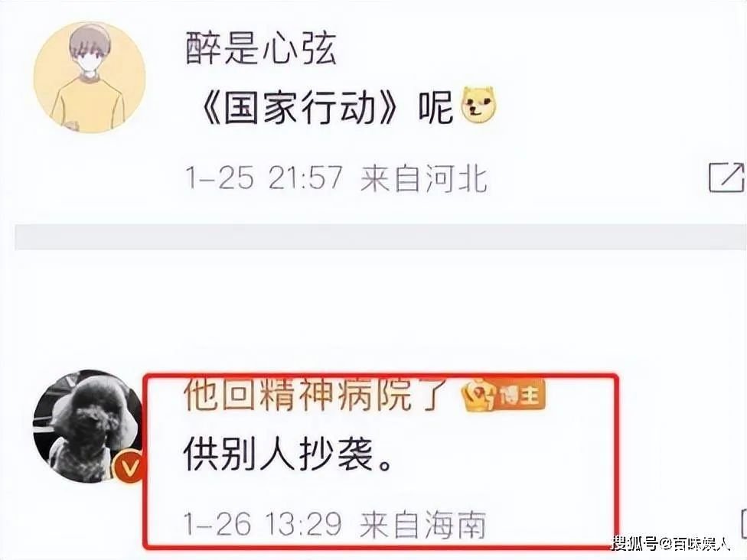Image resolution: width=747 pixels, height=560 pixels.
Task: Click the share icon beside Hebei comment
Action: [727, 177]
